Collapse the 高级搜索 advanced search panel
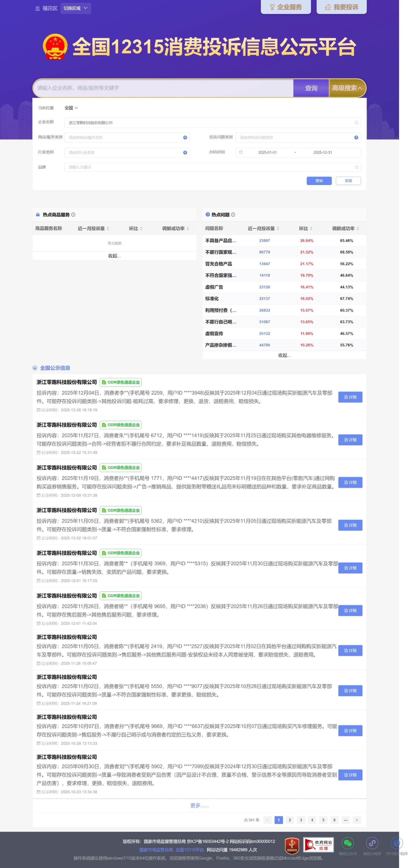The image size is (408, 868). tap(347, 88)
